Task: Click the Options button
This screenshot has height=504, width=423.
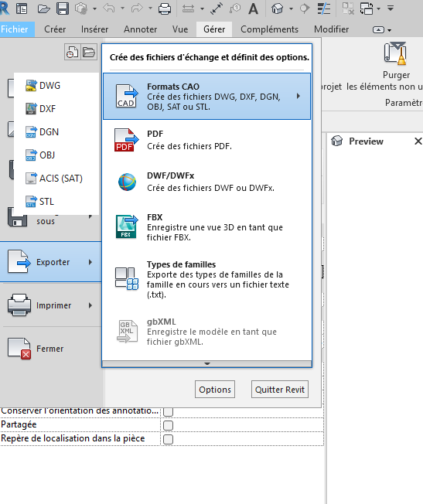Action: (215, 390)
